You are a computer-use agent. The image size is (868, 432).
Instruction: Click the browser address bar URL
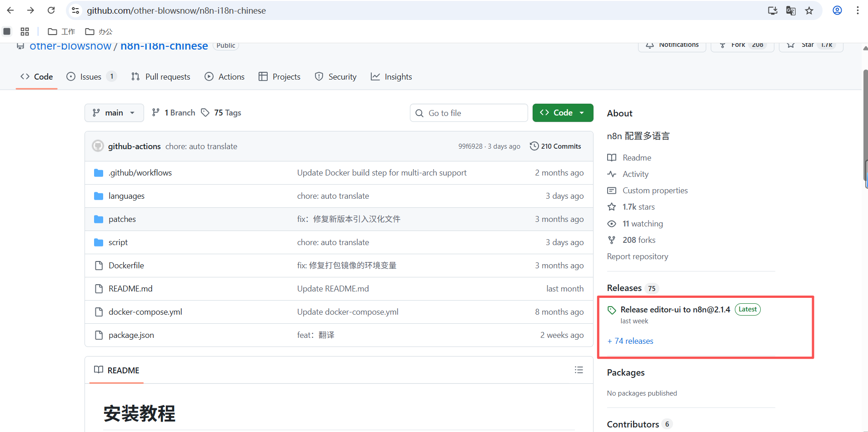[x=176, y=10]
